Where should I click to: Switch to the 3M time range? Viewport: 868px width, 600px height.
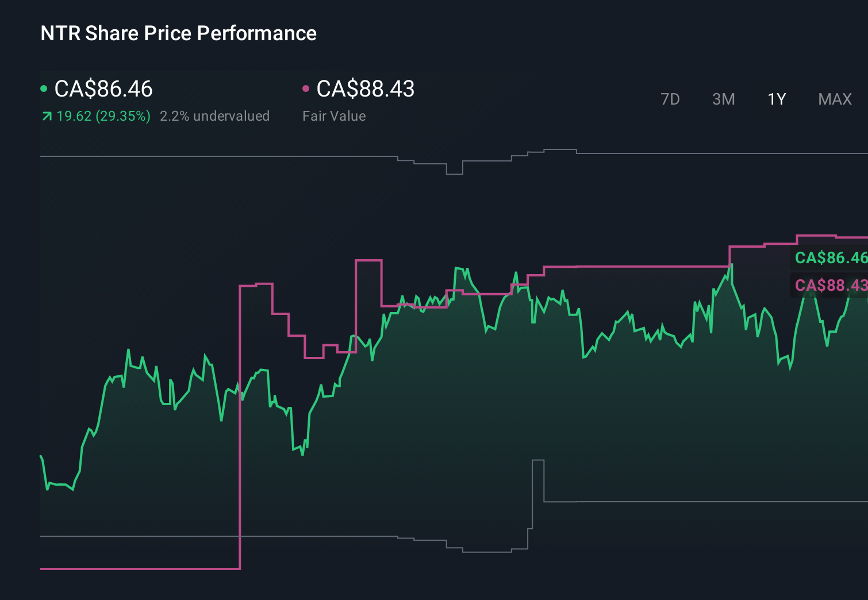(723, 99)
